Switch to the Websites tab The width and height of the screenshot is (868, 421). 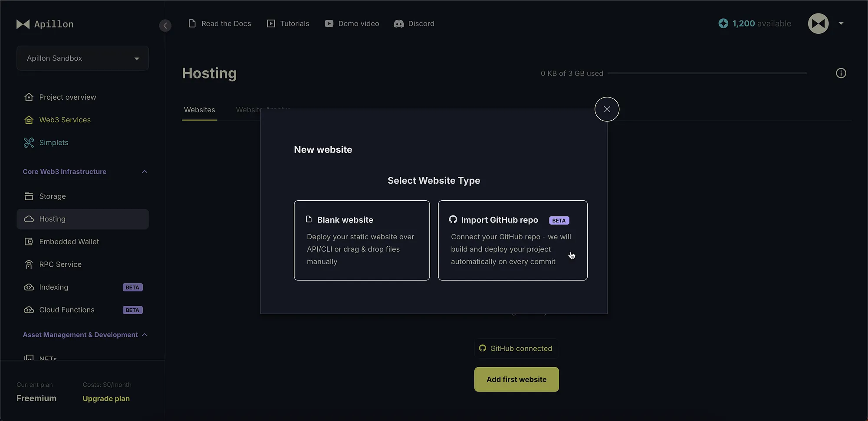[199, 110]
